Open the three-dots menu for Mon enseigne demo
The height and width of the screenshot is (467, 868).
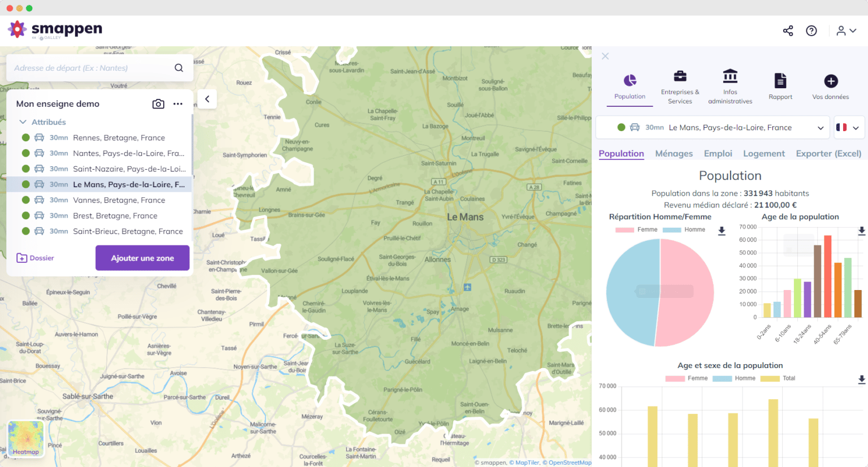pos(178,104)
